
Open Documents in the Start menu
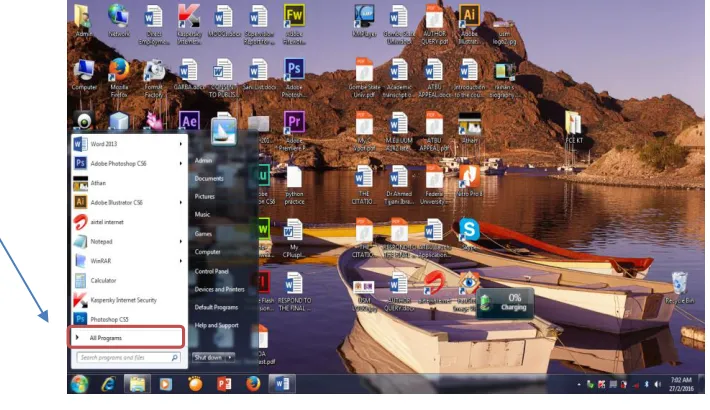click(209, 178)
